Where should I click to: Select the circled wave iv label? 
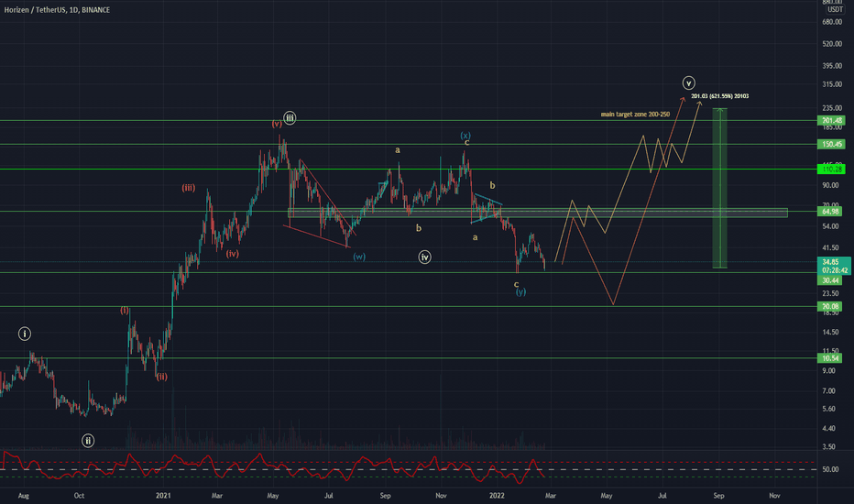(425, 257)
